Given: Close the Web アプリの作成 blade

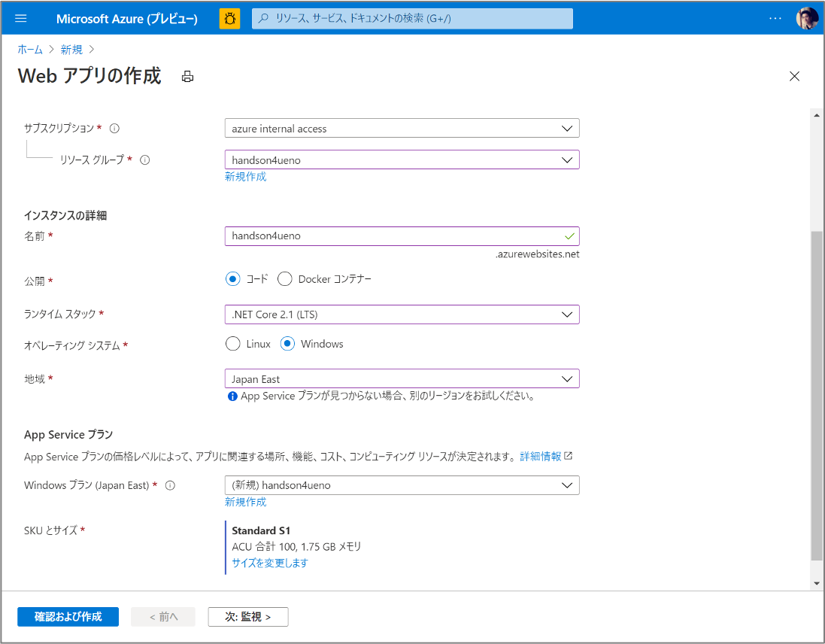Looking at the screenshot, I should tap(794, 76).
